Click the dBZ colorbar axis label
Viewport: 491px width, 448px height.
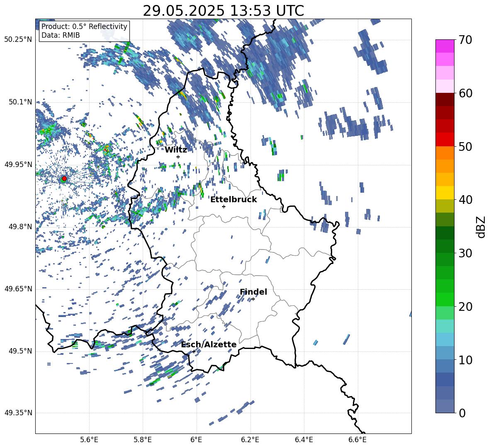click(481, 227)
